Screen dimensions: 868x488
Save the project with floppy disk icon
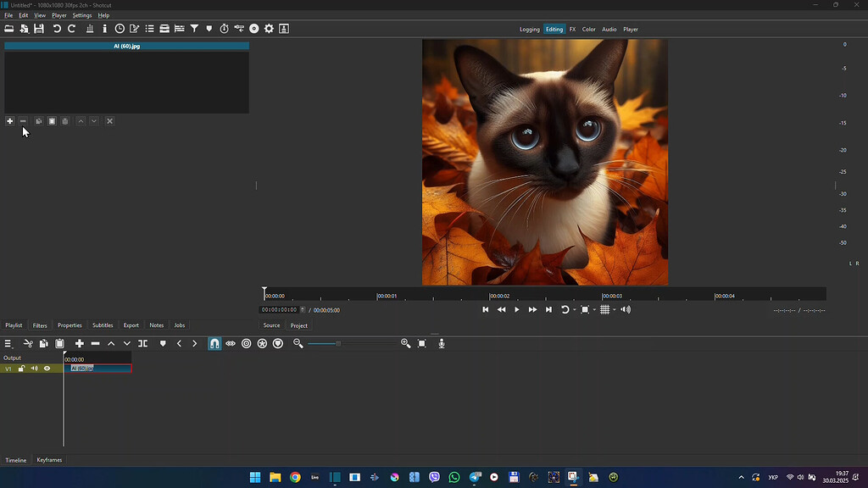(x=39, y=29)
